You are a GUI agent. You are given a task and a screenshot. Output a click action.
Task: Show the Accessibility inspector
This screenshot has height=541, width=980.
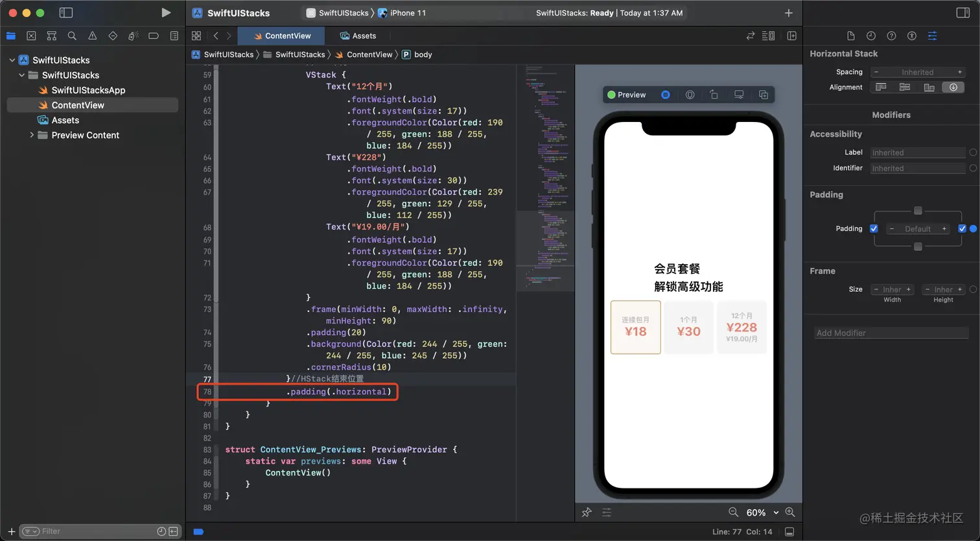pos(912,36)
